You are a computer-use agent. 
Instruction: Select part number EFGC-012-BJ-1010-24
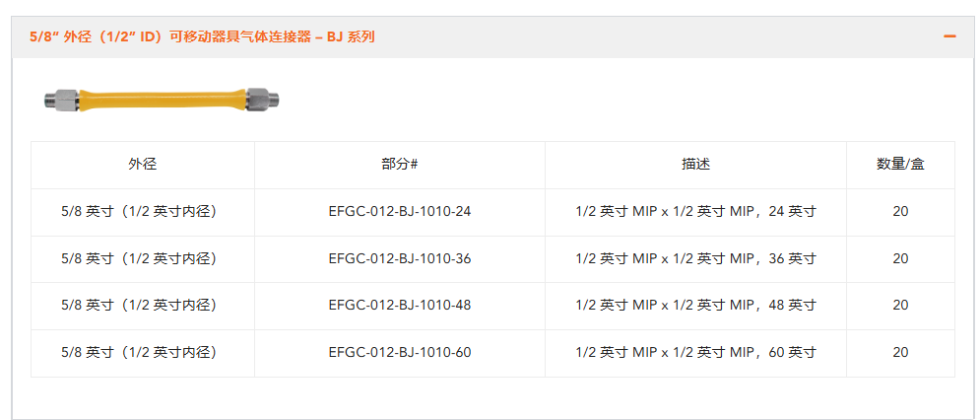click(399, 212)
